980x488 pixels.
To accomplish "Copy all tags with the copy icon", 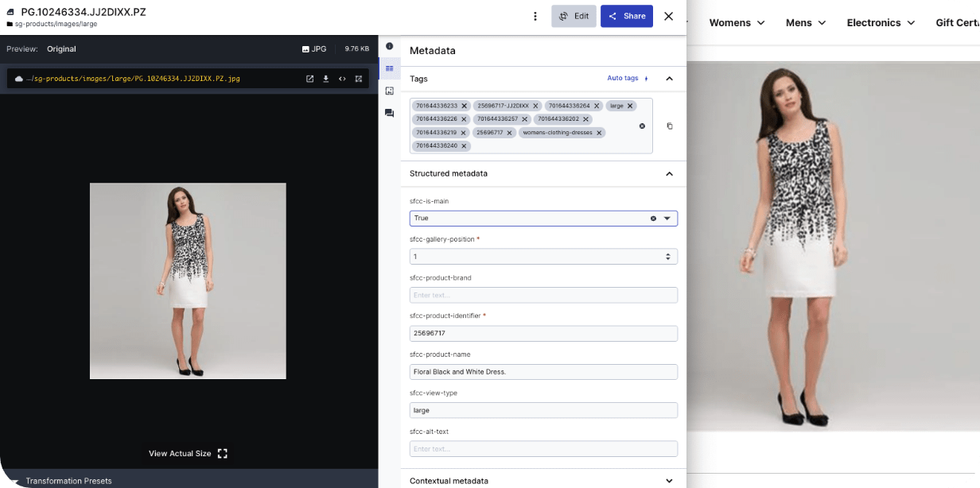I will [670, 126].
